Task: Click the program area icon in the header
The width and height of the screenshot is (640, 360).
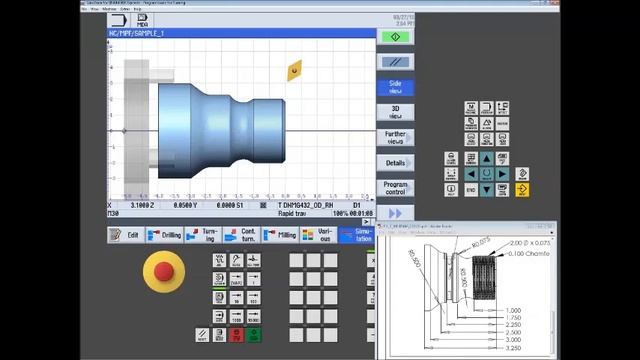Action: click(x=119, y=20)
